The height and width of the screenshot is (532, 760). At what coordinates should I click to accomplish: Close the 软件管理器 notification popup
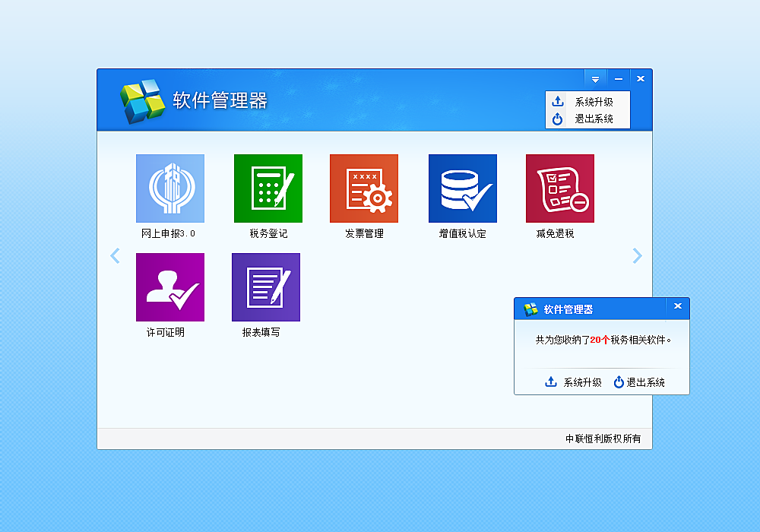click(x=678, y=306)
